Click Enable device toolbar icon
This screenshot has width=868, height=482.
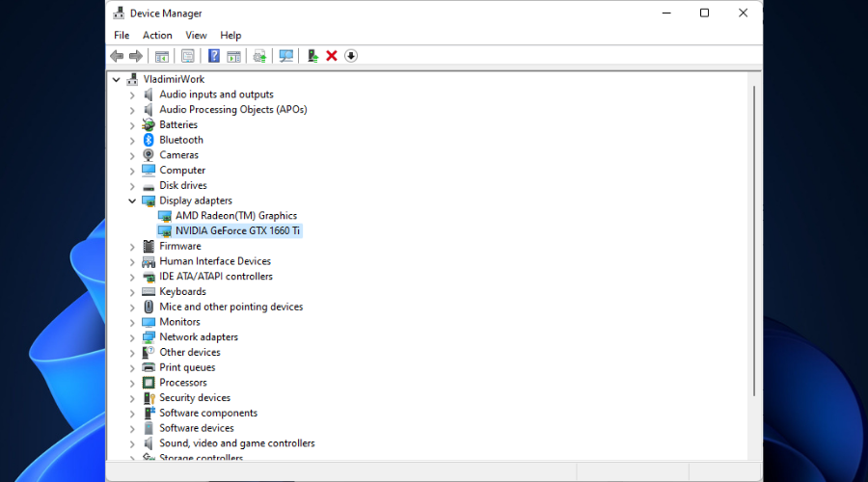pyautogui.click(x=312, y=56)
